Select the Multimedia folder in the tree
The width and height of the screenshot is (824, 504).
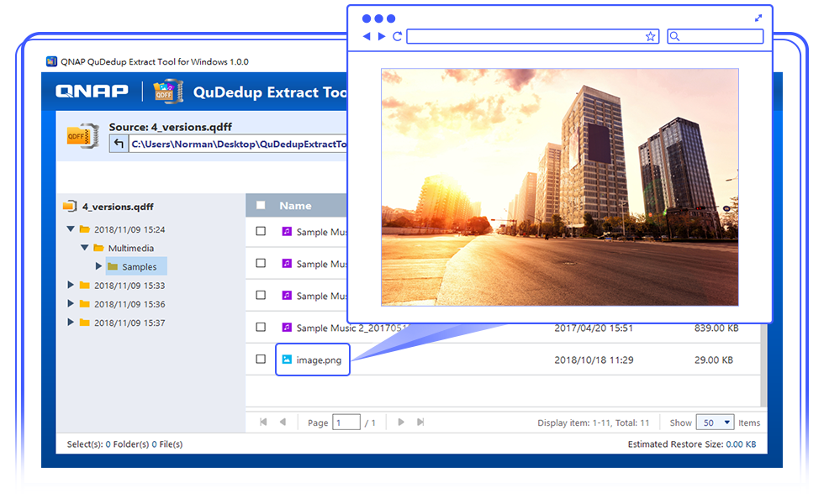[x=130, y=249]
